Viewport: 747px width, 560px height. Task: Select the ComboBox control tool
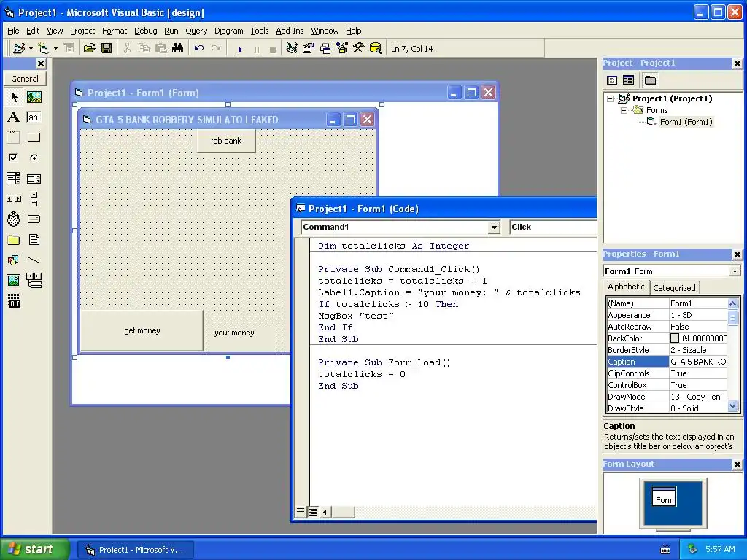point(14,179)
